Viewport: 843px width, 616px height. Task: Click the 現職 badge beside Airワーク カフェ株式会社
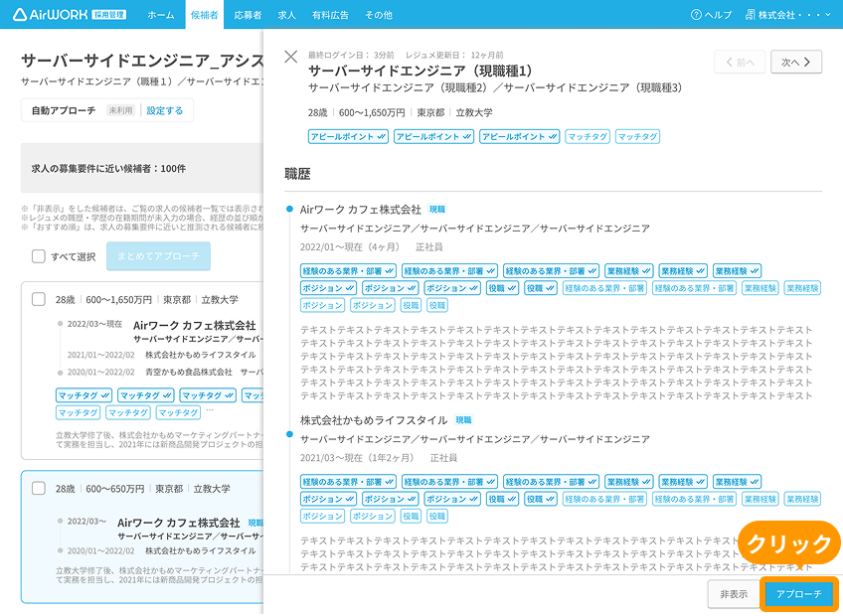tap(437, 210)
